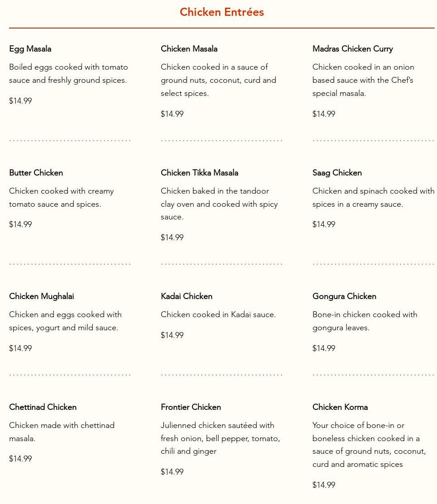Select the Chicken Korma dish name
Viewport: 437px width, 504px height.
tap(340, 407)
